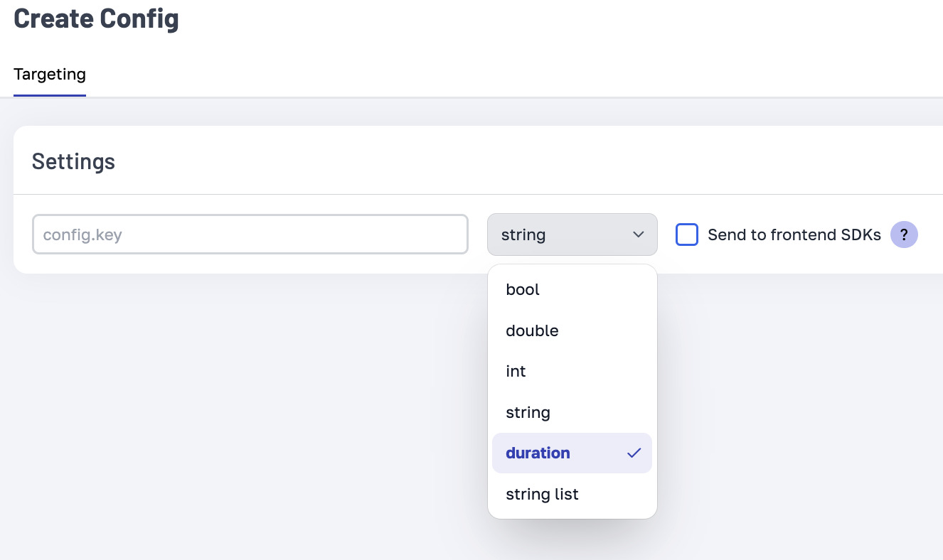This screenshot has width=943, height=560.
Task: Choose string option in the list
Action: click(x=572, y=413)
